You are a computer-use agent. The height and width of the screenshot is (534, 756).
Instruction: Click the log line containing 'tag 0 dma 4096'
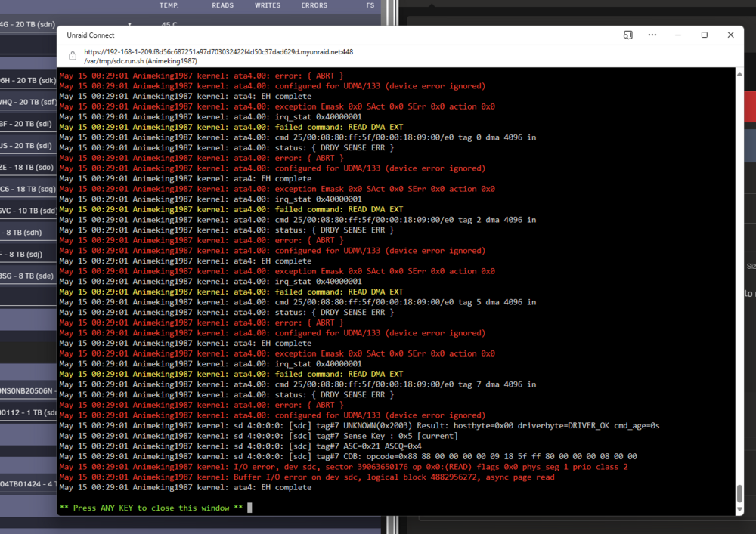pyautogui.click(x=298, y=137)
